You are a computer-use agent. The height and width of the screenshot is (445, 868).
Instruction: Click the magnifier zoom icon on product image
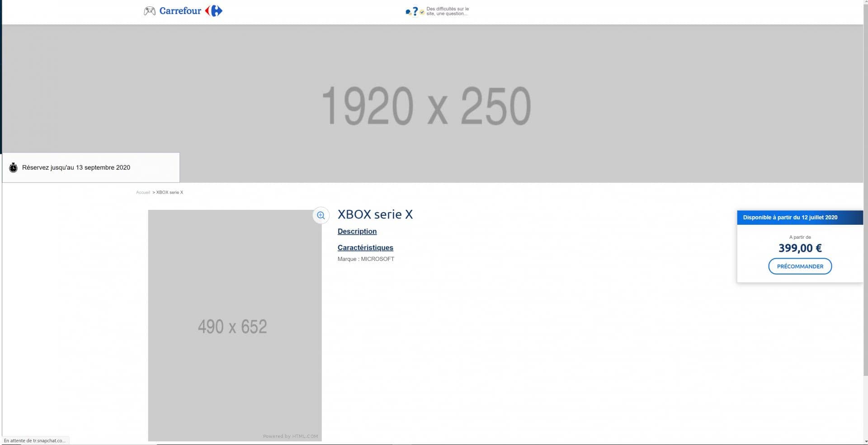[321, 216]
